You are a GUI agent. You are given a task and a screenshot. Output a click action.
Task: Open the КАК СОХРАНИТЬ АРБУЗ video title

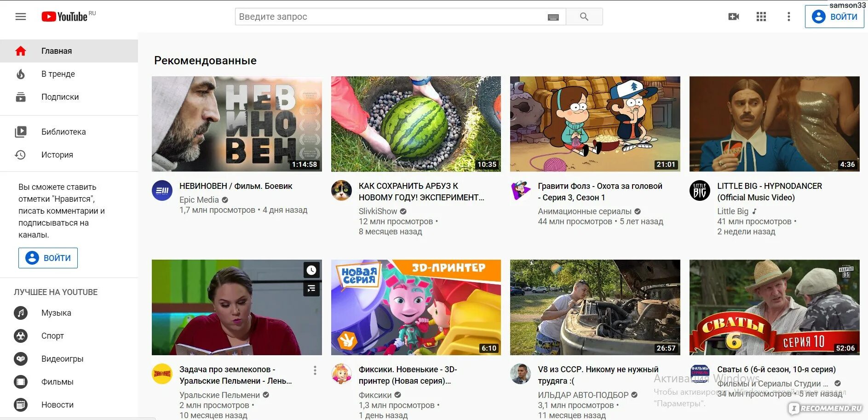click(421, 192)
